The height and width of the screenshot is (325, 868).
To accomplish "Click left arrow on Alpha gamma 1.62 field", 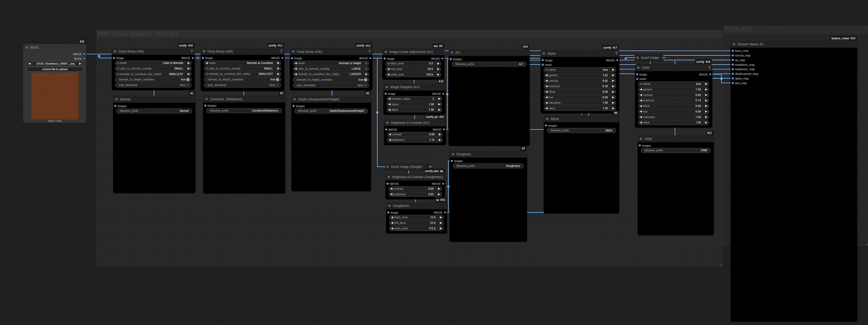I will pyautogui.click(x=546, y=76).
